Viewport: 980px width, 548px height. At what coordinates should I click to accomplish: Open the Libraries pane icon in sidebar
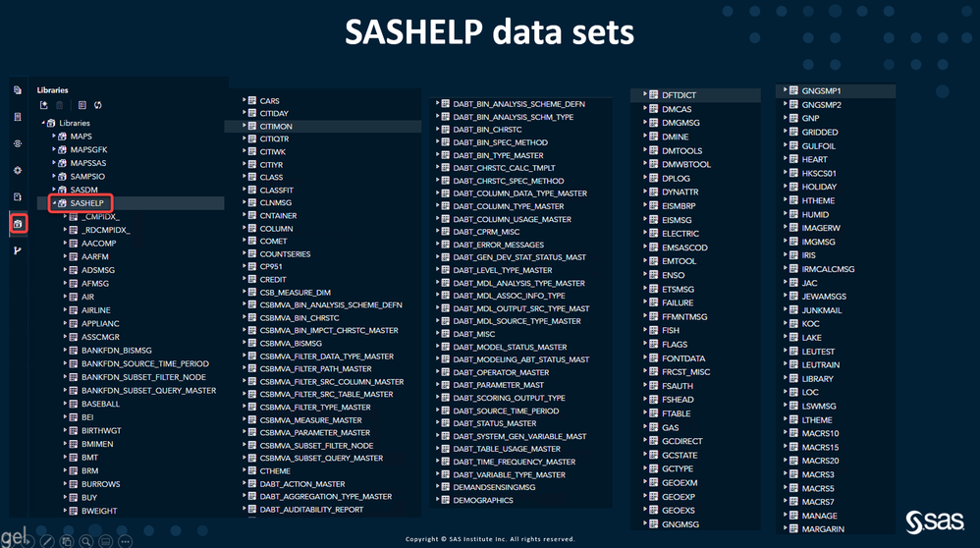[18, 224]
